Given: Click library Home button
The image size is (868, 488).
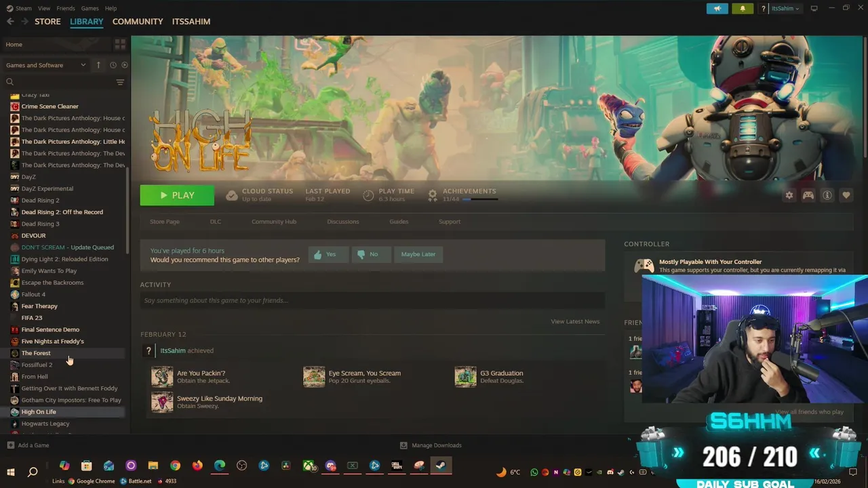Looking at the screenshot, I should coord(57,44).
